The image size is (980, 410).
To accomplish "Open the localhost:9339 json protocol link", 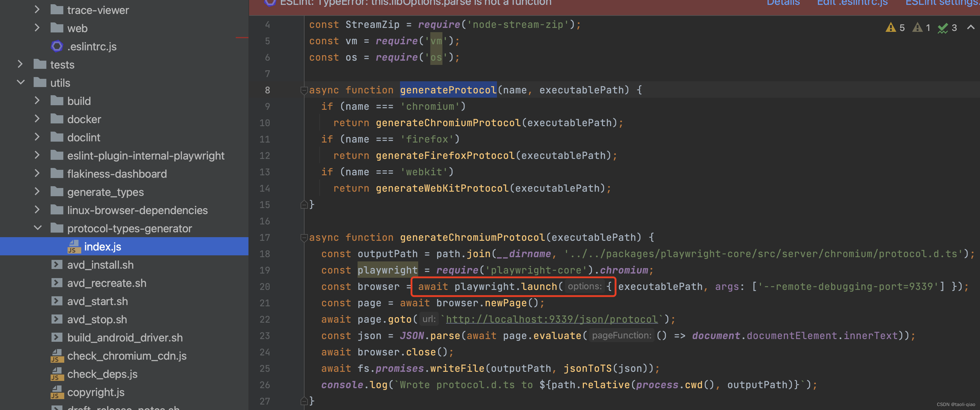I will [551, 319].
